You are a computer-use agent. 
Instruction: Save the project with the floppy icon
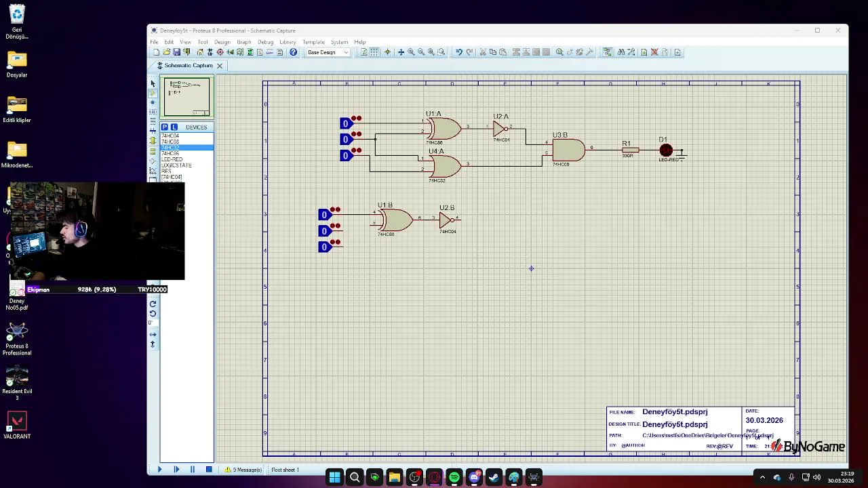177,52
